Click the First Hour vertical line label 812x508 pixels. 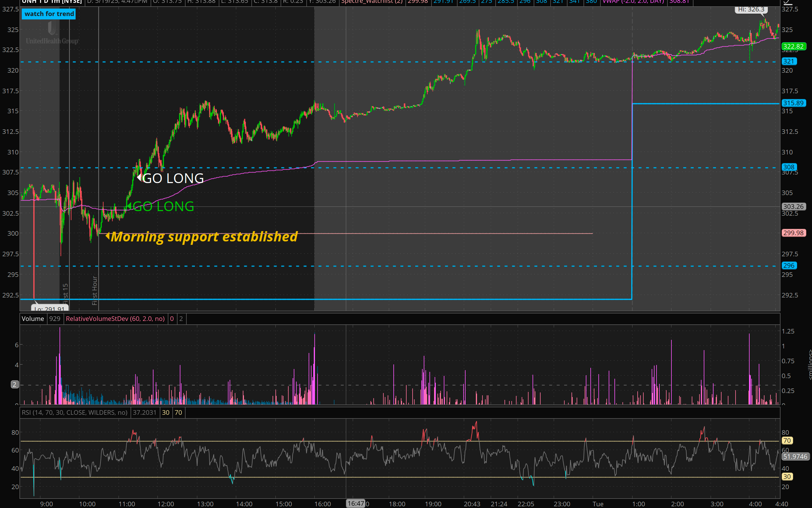pyautogui.click(x=94, y=290)
